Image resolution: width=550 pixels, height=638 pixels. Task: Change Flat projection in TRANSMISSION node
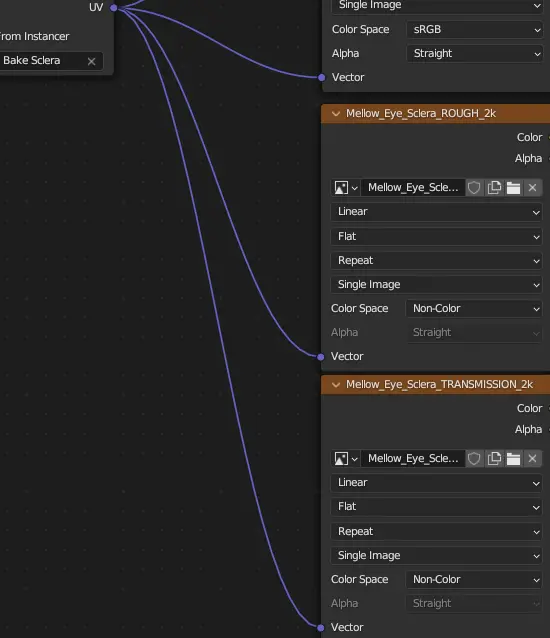pyautogui.click(x=437, y=507)
